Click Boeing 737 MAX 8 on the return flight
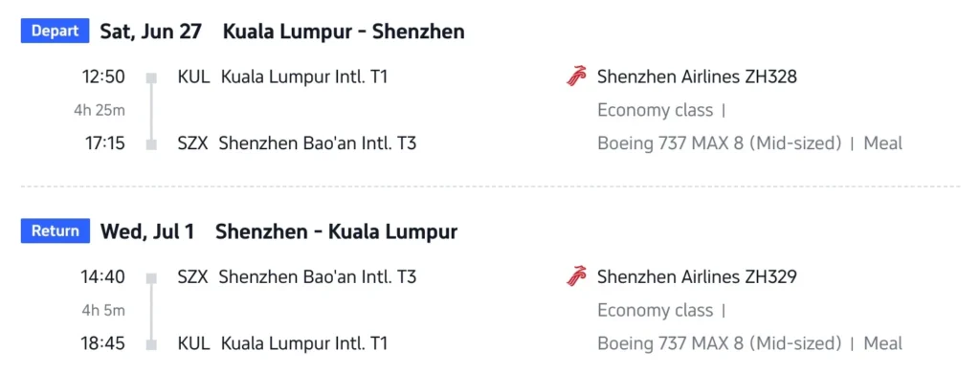The height and width of the screenshot is (373, 980). (671, 343)
